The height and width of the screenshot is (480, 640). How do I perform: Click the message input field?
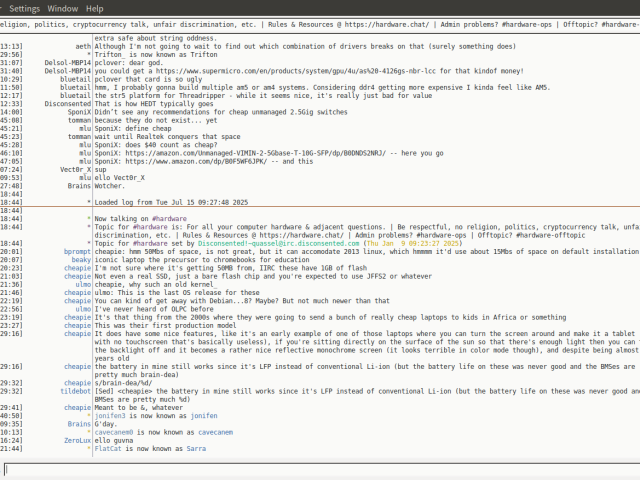[x=322, y=469]
